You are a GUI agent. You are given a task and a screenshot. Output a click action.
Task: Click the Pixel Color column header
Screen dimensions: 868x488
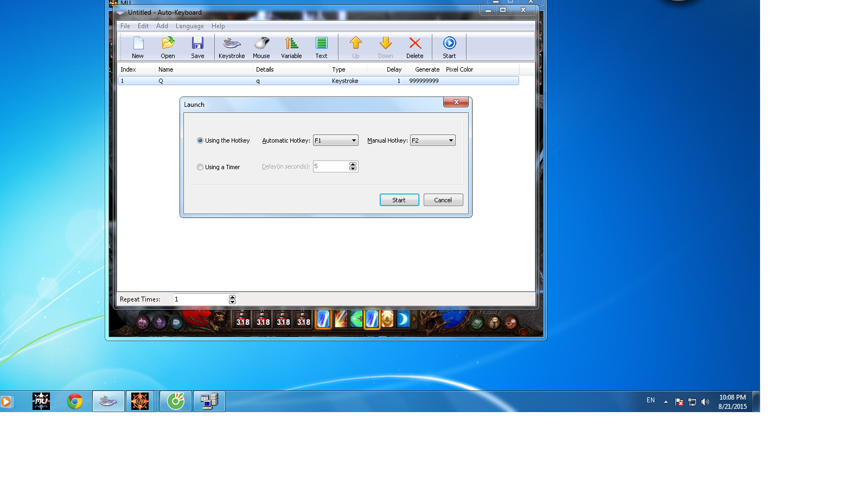[481, 69]
